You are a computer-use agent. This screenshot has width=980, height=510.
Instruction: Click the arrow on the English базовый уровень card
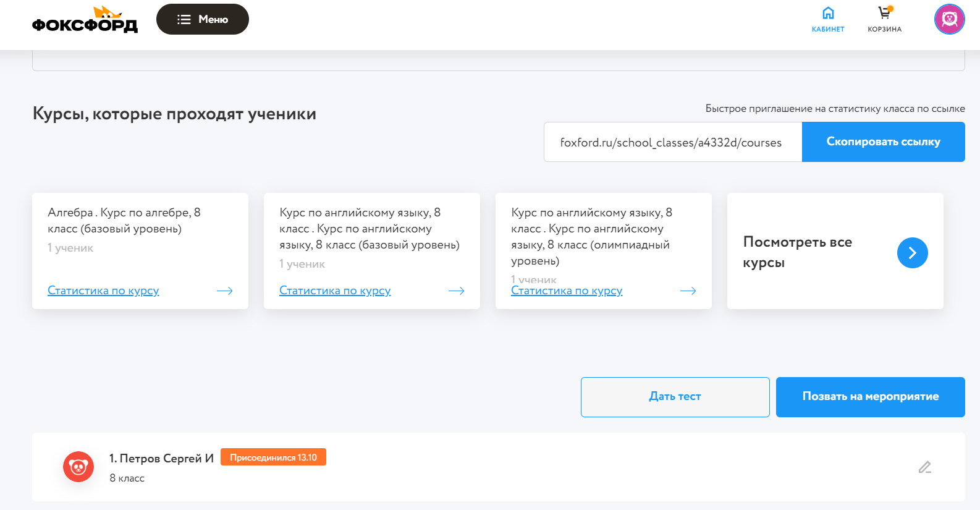click(x=457, y=291)
